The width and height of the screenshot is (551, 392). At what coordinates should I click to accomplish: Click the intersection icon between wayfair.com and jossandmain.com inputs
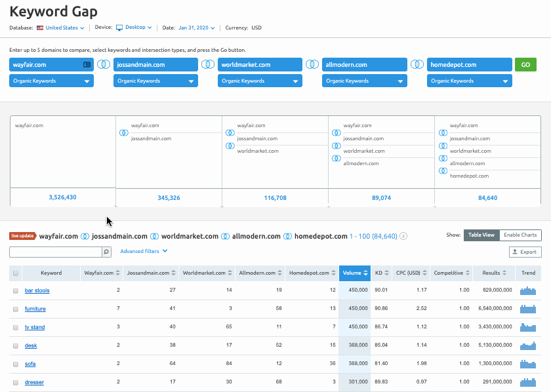(104, 64)
